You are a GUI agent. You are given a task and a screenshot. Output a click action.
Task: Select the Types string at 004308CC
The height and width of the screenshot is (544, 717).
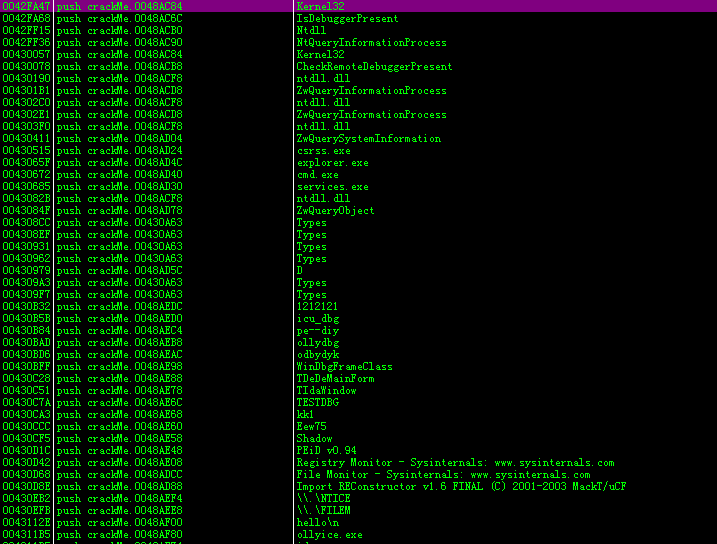(311, 223)
